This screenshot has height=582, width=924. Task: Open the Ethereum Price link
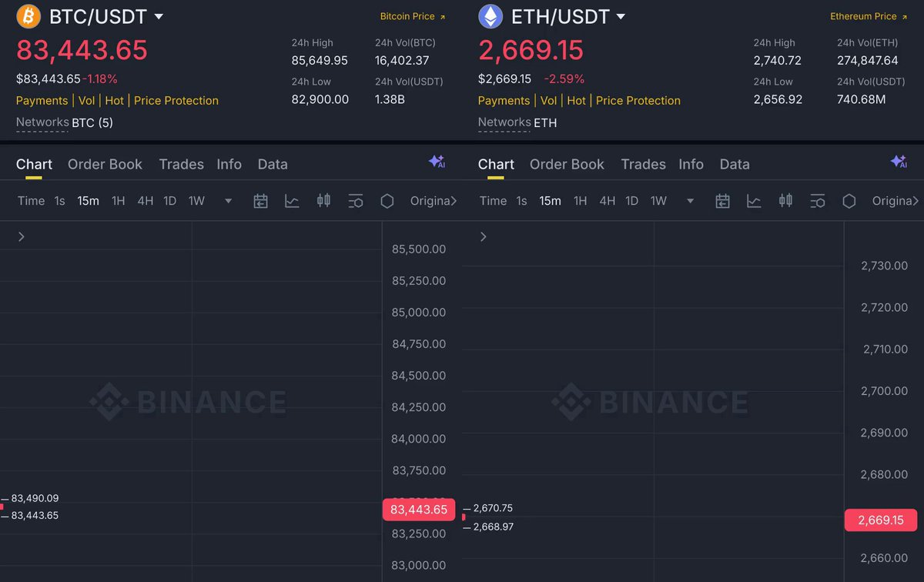(x=869, y=16)
